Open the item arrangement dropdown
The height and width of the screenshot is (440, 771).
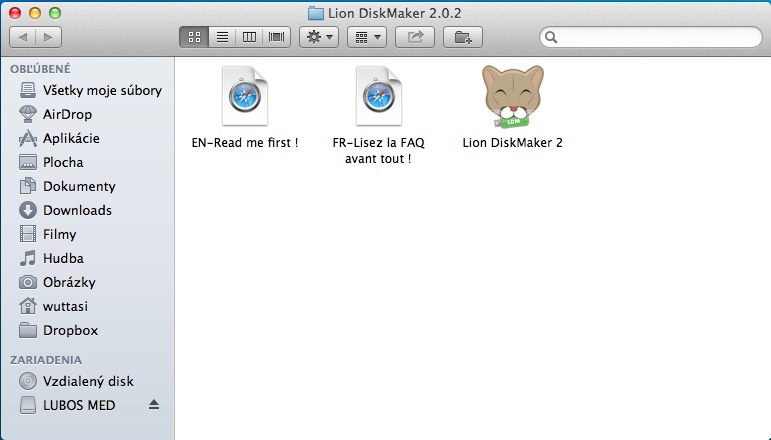coord(367,37)
